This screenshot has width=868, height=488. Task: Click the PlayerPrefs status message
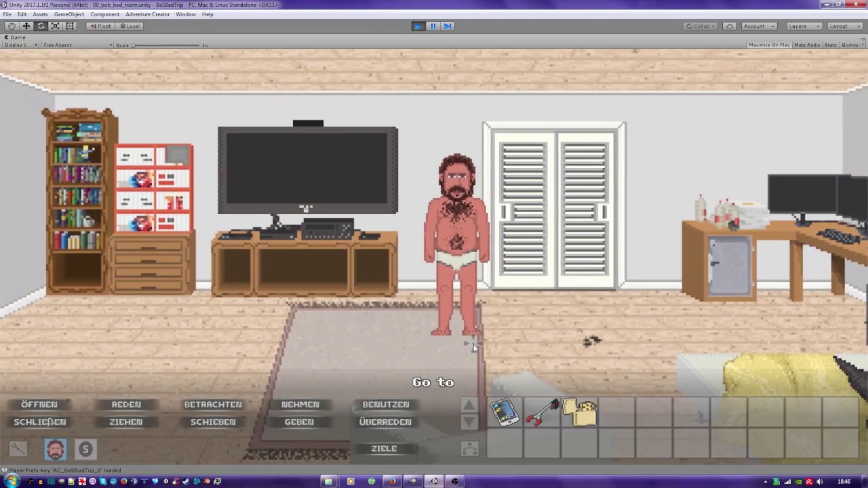(65, 470)
